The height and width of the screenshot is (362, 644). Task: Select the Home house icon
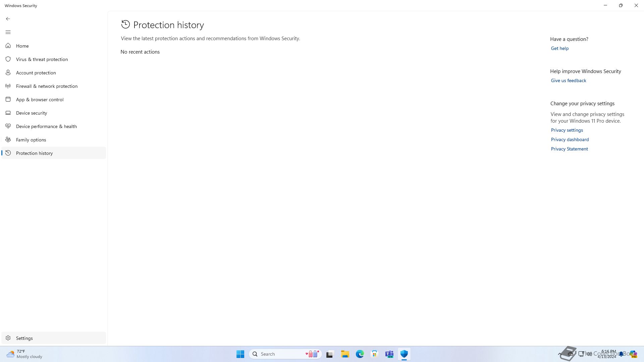point(8,46)
